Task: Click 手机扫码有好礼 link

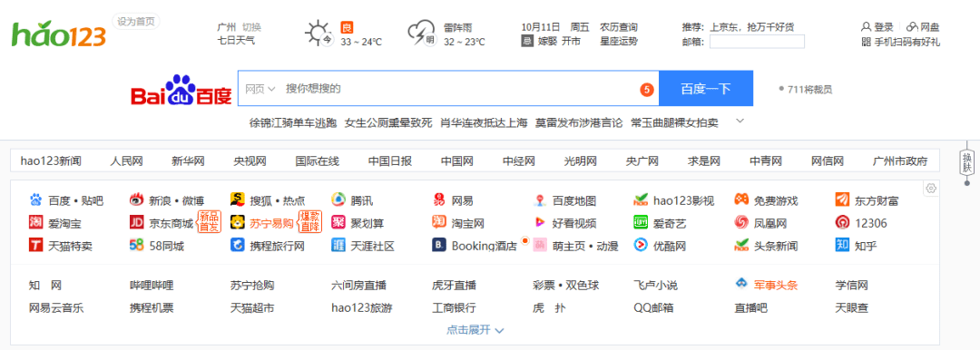Action: (901, 42)
